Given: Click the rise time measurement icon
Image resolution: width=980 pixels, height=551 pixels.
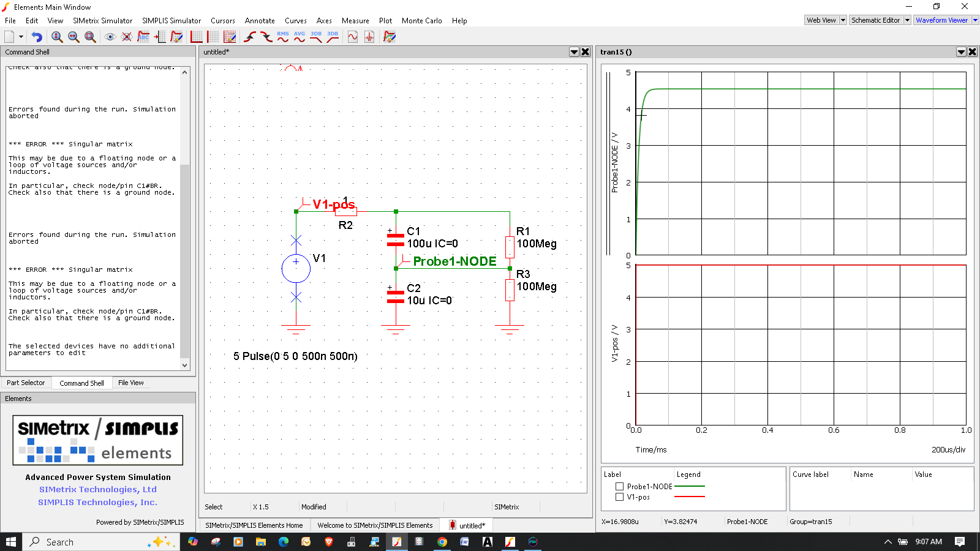Looking at the screenshot, I should tap(250, 37).
